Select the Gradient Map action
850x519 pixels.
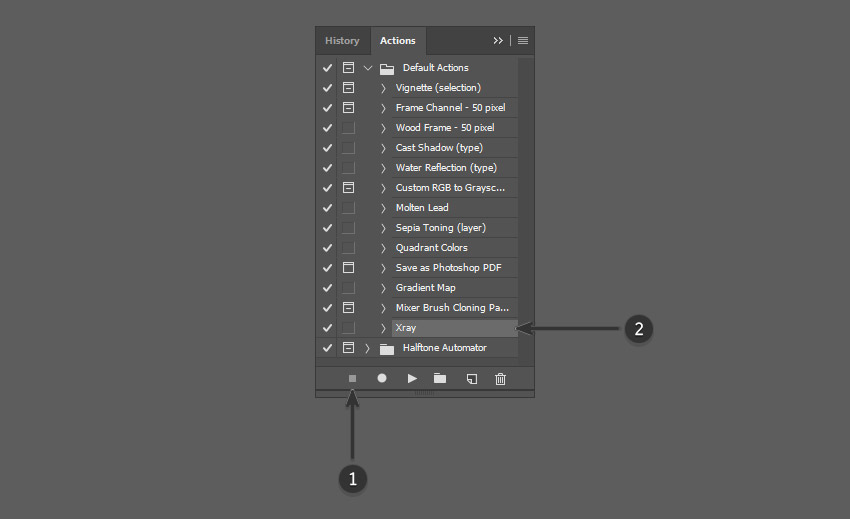[426, 288]
